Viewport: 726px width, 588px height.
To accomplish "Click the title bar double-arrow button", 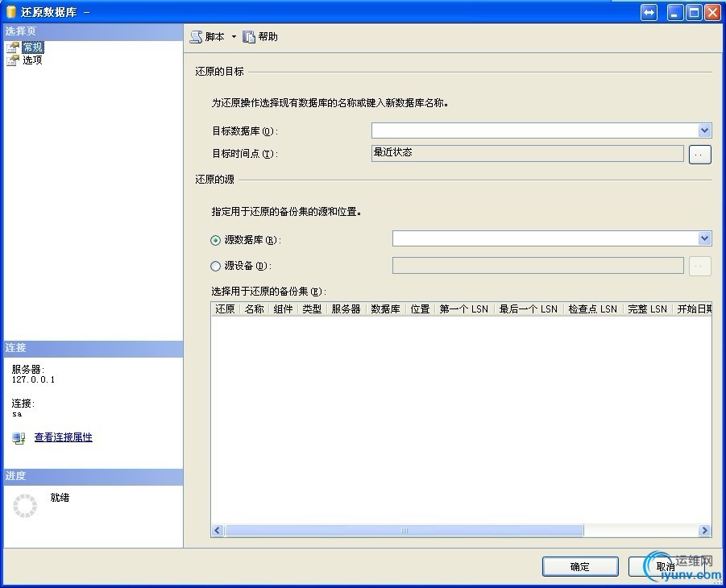I will (649, 13).
